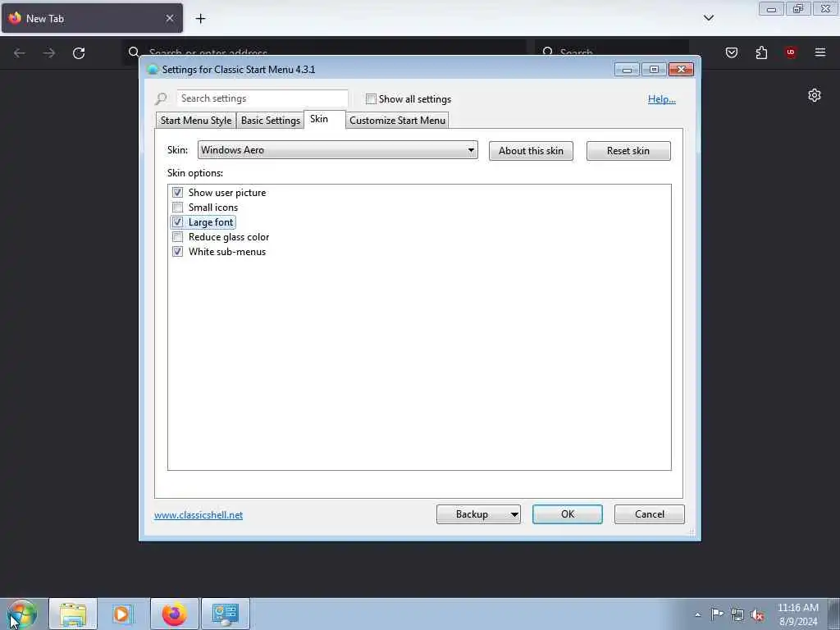840x630 pixels.
Task: Open the Firefox hamburger menu
Action: tap(820, 52)
